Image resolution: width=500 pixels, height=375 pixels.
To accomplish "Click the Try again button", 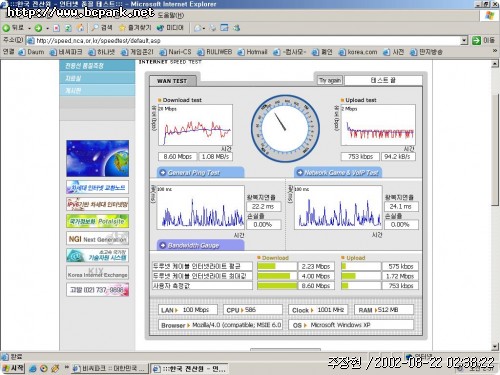I will click(330, 80).
